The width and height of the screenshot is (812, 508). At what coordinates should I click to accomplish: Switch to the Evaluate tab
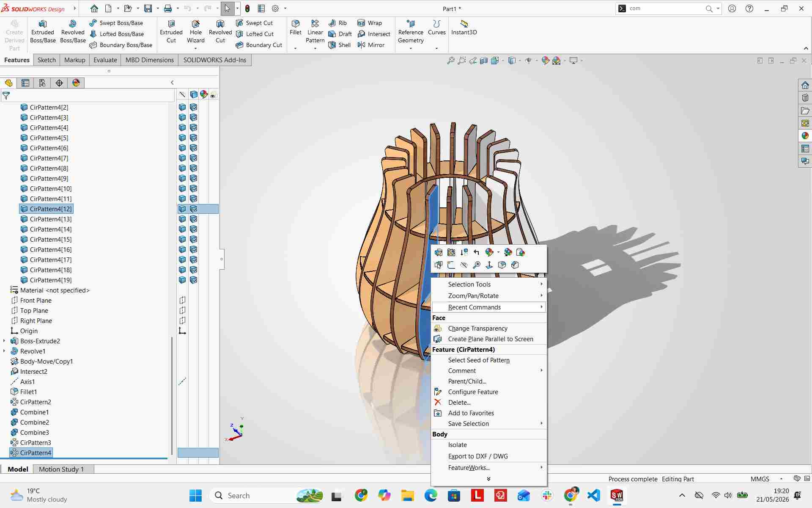tap(105, 60)
